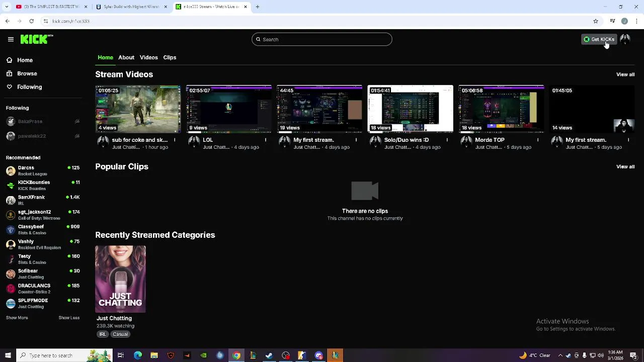
Task: Open the Windows Start menu
Action: point(8,355)
